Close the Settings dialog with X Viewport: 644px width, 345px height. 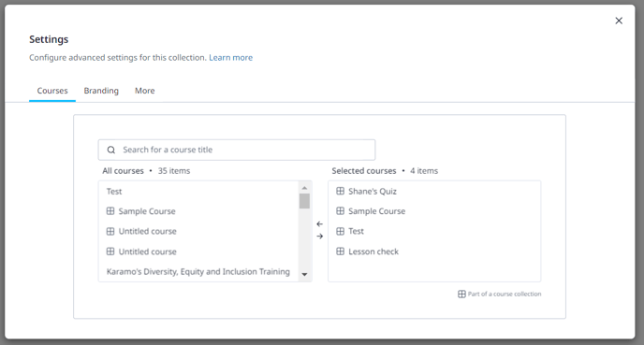[x=619, y=21]
